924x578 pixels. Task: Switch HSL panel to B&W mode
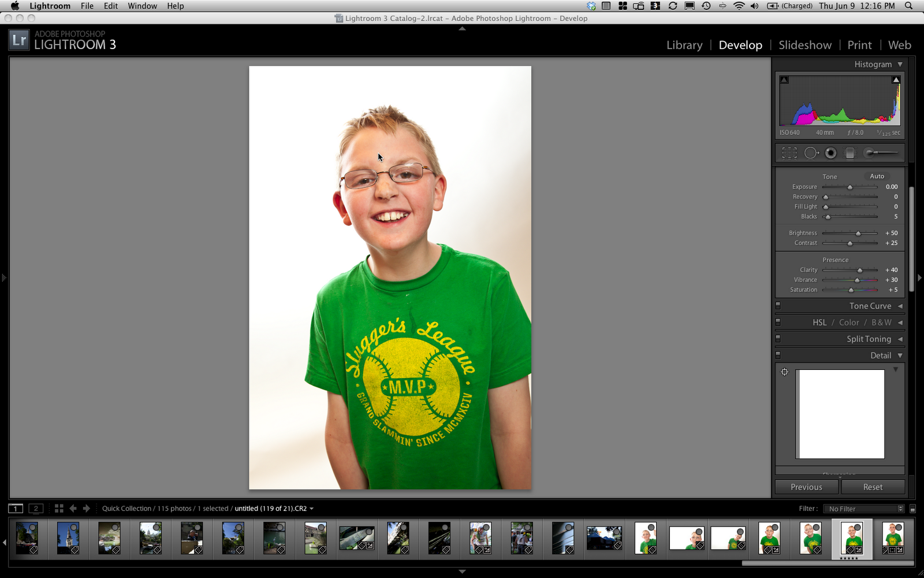(x=881, y=323)
